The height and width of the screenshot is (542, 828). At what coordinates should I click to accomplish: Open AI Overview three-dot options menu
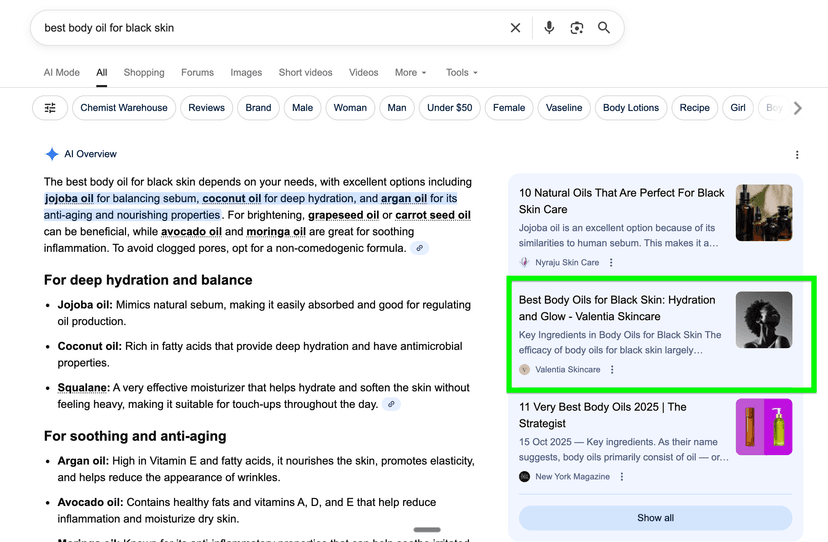pos(797,155)
